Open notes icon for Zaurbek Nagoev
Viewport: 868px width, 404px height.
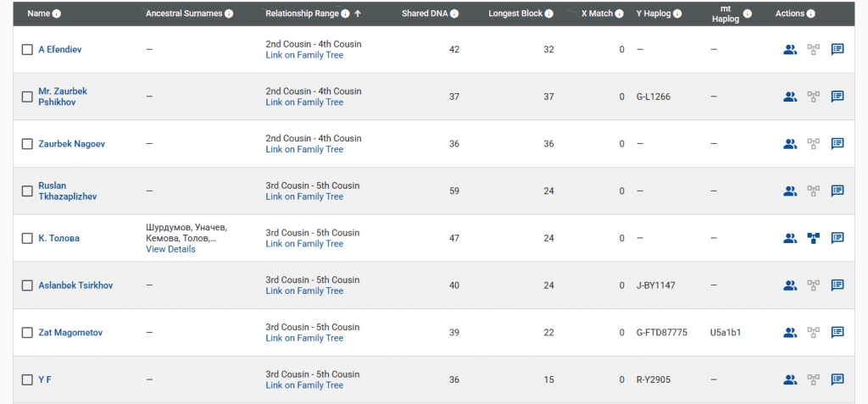(x=837, y=144)
